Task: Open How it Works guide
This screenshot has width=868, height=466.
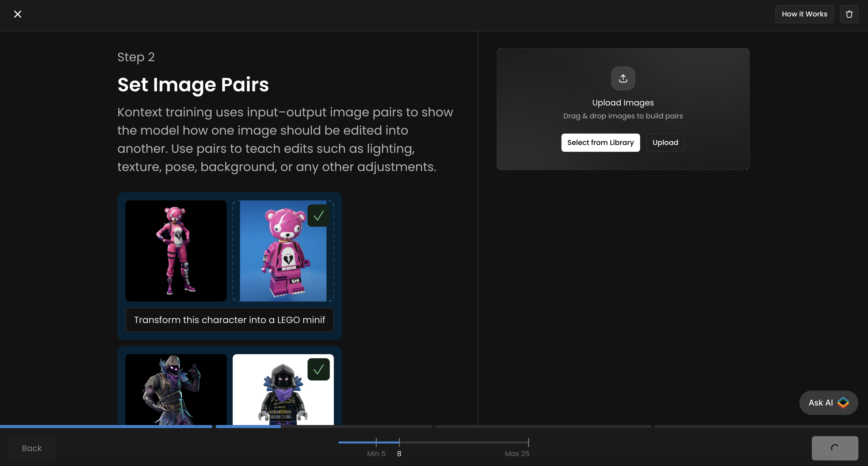Action: (804, 14)
